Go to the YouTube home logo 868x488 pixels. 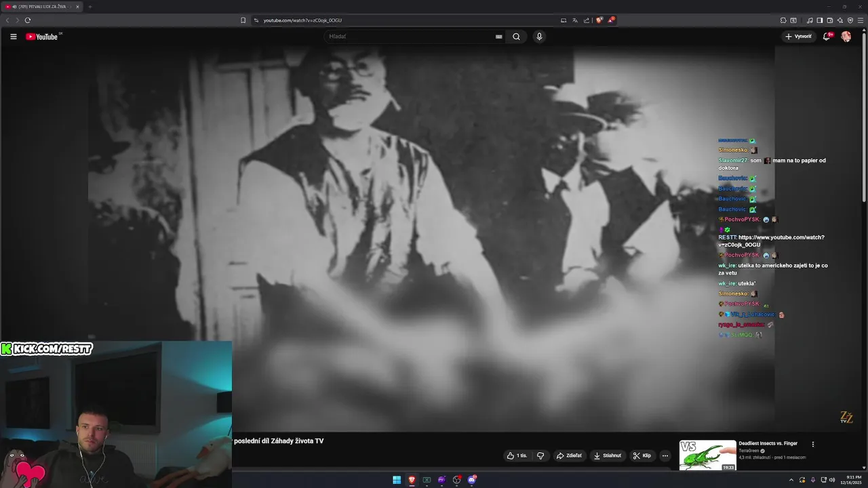pos(42,37)
